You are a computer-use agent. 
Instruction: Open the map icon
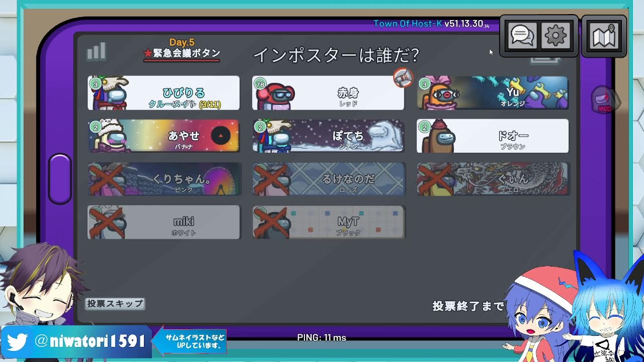604,36
